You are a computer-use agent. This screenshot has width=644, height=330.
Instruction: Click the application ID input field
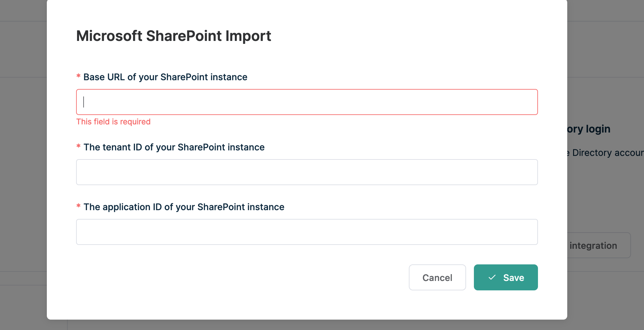(x=307, y=232)
